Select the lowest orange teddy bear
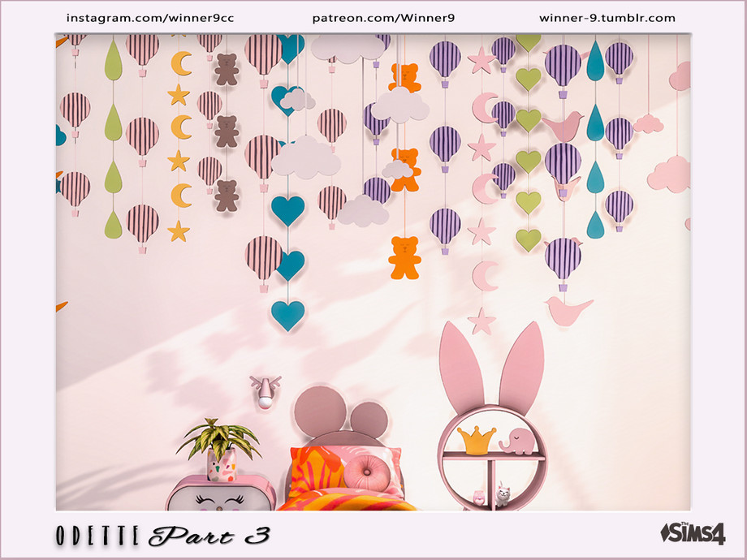This screenshot has height=560, width=747. (404, 258)
